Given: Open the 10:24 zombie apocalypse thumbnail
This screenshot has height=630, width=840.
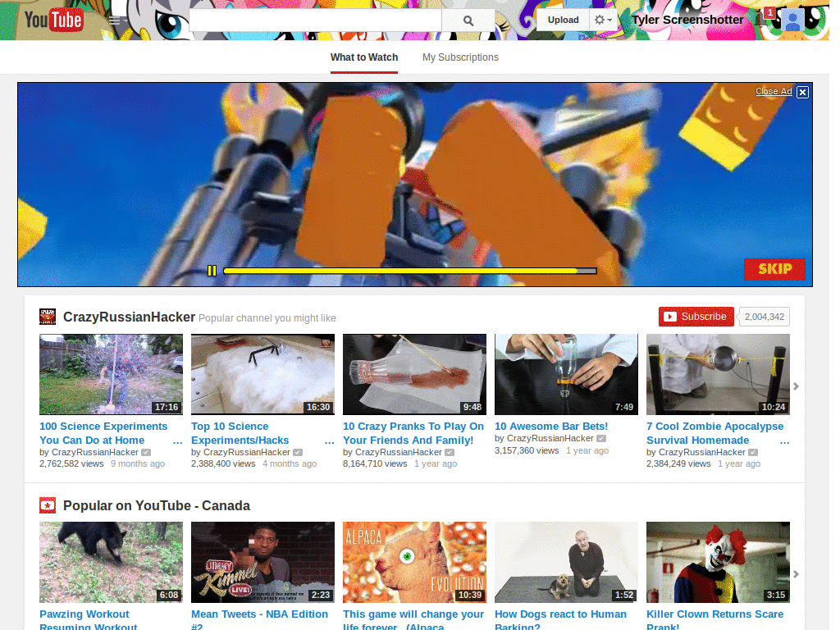Looking at the screenshot, I should coord(718,374).
